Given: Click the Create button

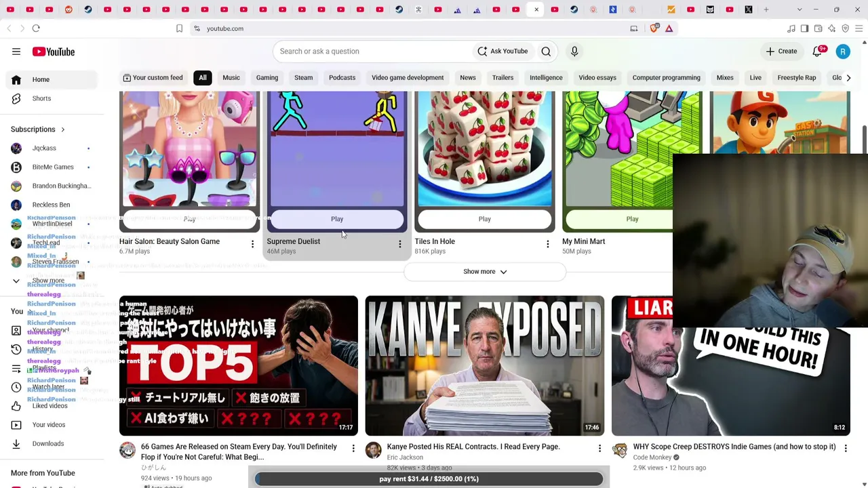Looking at the screenshot, I should pyautogui.click(x=782, y=52).
